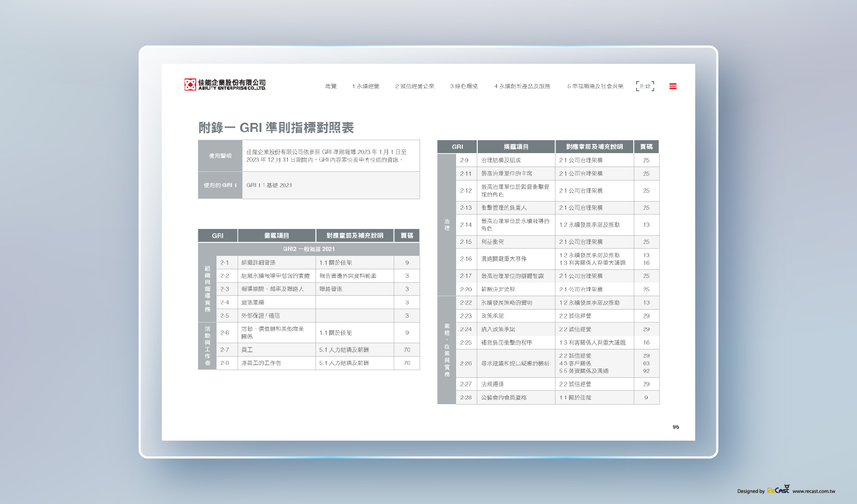This screenshot has height=504, width=857.
Task: Click the GRI2 一般揭露 2021 section header
Action: click(x=309, y=249)
